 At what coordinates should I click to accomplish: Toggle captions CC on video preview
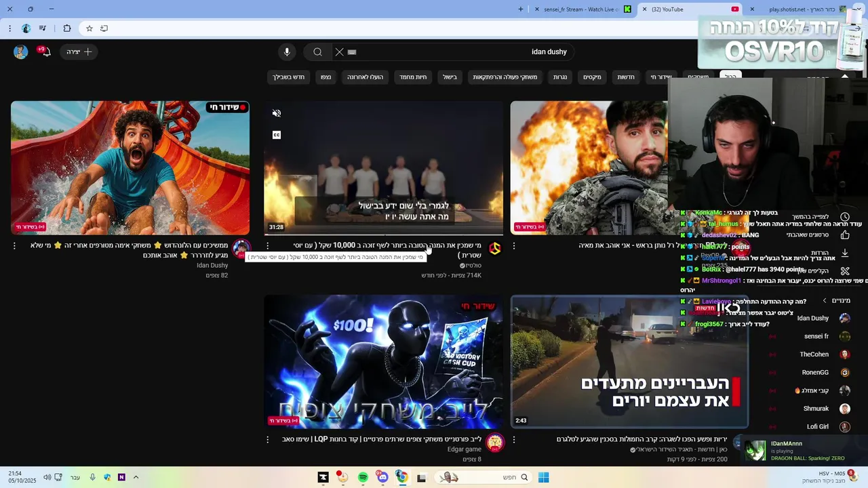tap(276, 135)
